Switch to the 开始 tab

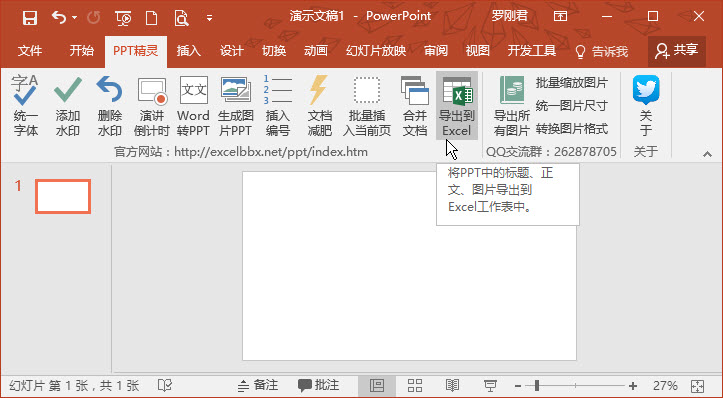[x=81, y=50]
